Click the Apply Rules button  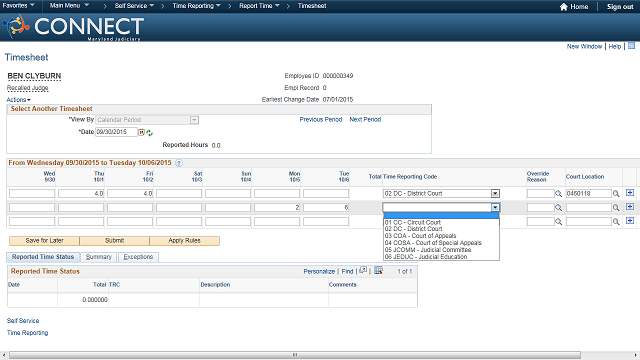[184, 241]
